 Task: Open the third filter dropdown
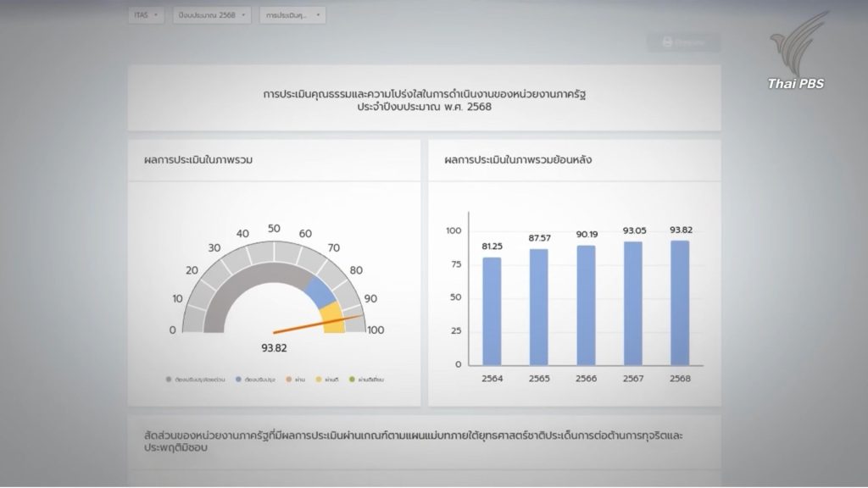click(x=292, y=15)
